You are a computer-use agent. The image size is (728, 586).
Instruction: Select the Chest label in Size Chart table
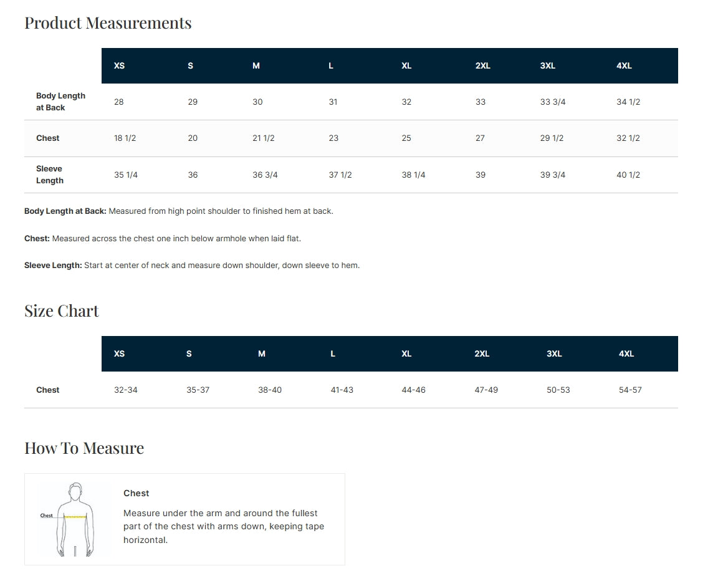[x=48, y=390]
